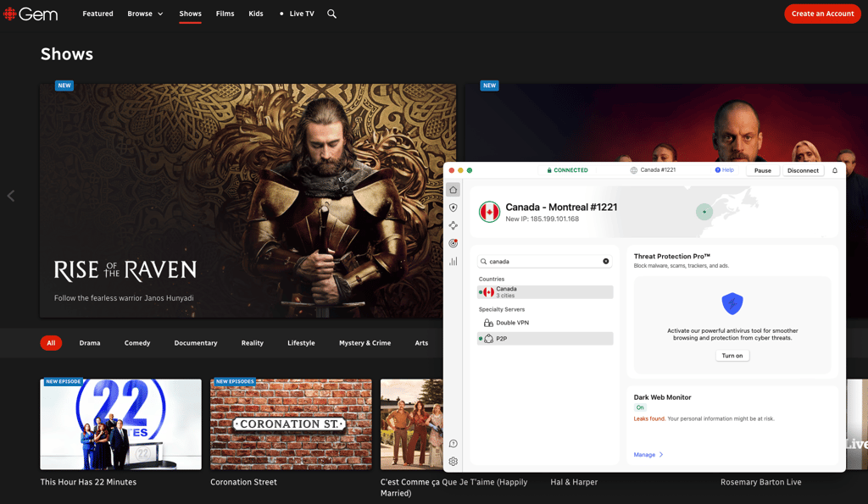Open the Dark Web Monitor target sidebar icon
Image resolution: width=868 pixels, height=504 pixels.
(x=453, y=243)
